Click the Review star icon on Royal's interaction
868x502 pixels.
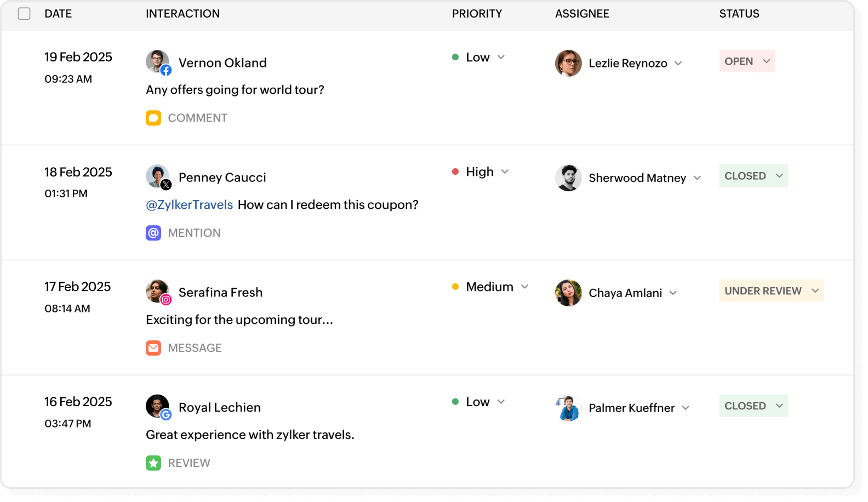(153, 463)
